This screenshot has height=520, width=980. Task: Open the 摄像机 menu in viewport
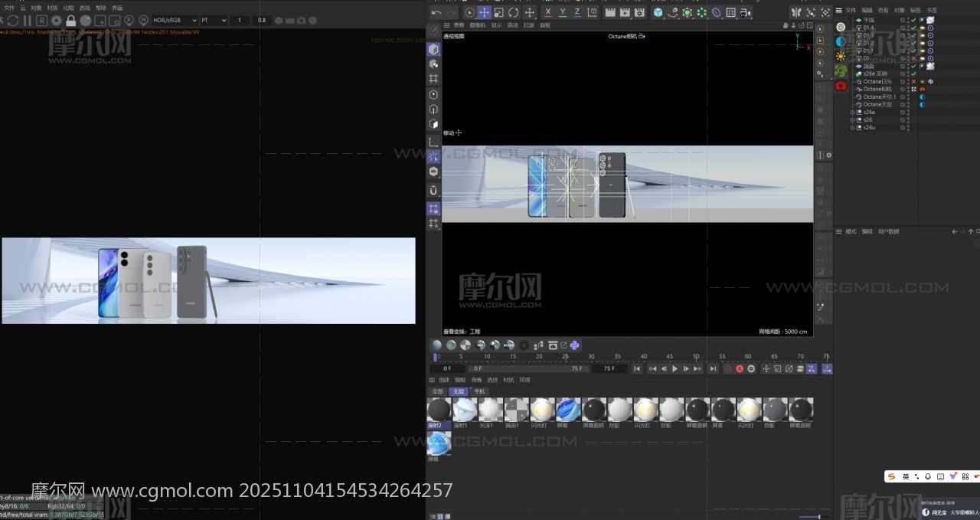click(477, 25)
